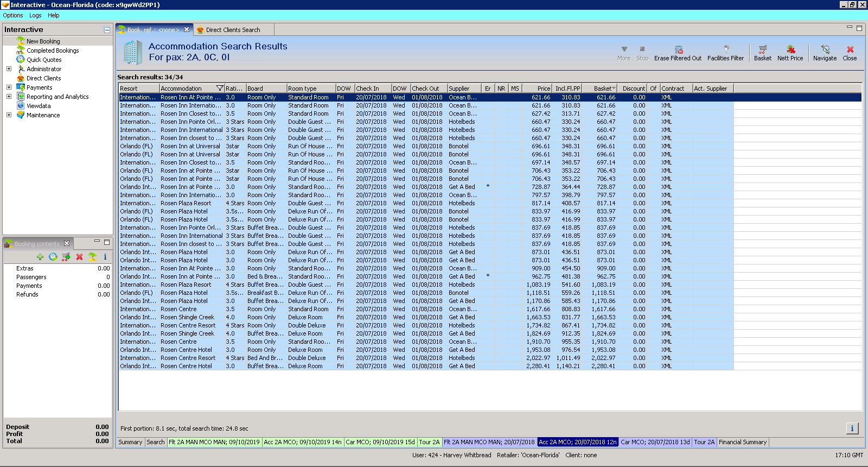
Task: Expand the Administrator tree node
Action: click(9, 69)
